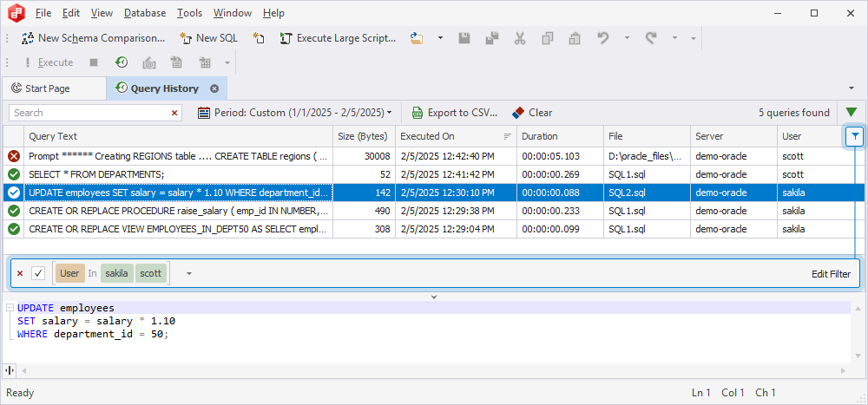
Task: Open the Window menu
Action: pos(232,13)
